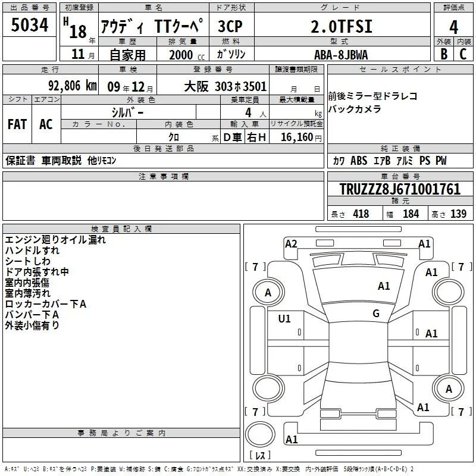
Task: Click the エンジン廻りオイル漏れ inspector note
Action: click(x=55, y=240)
